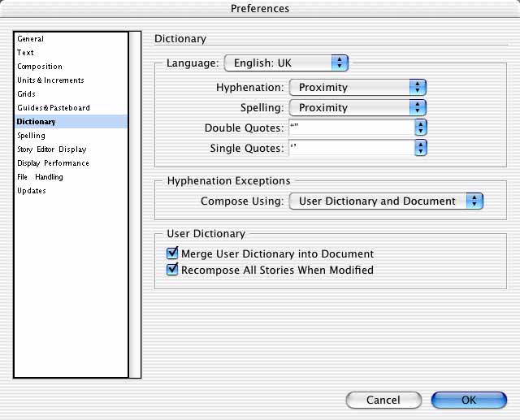Click inside the Single Quotes text field
This screenshot has width=520, height=420.
[352, 148]
